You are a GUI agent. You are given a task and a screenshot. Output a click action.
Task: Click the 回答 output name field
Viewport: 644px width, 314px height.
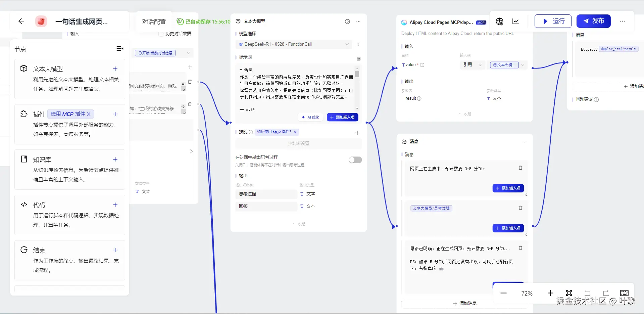(266, 206)
